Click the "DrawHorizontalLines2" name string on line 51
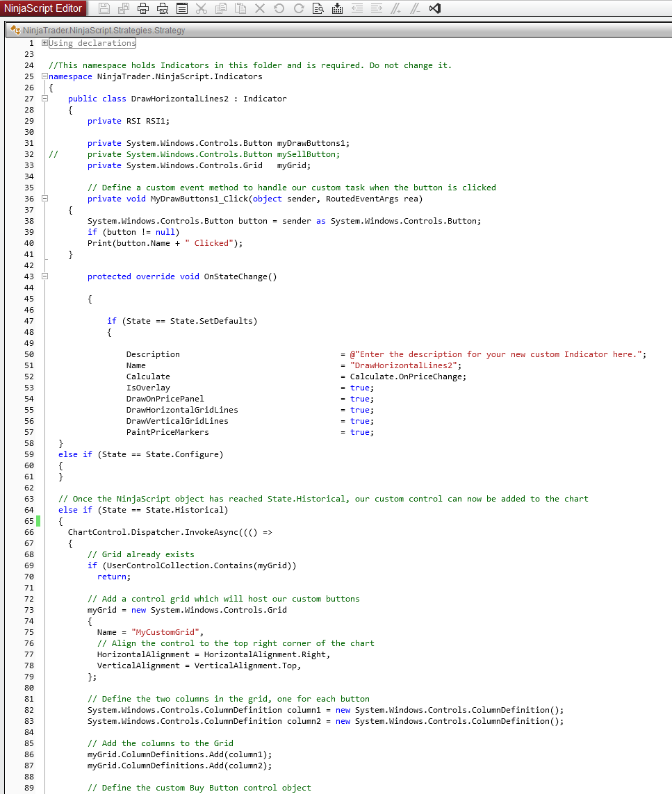 coord(403,365)
